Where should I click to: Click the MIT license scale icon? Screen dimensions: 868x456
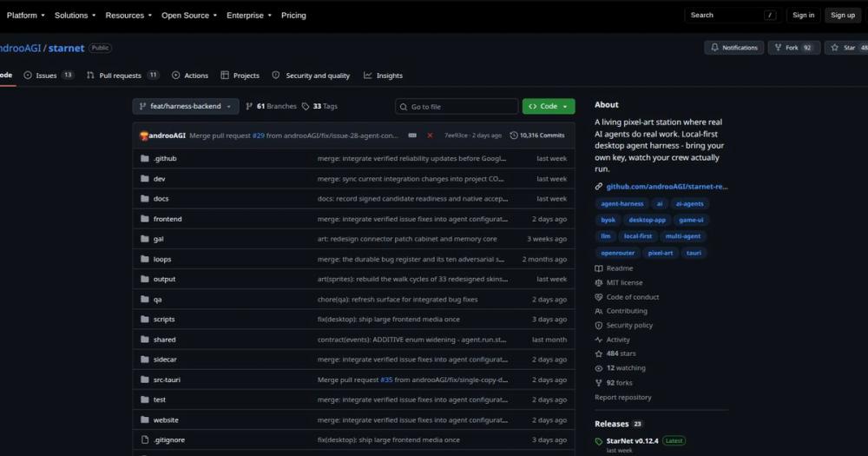[598, 282]
